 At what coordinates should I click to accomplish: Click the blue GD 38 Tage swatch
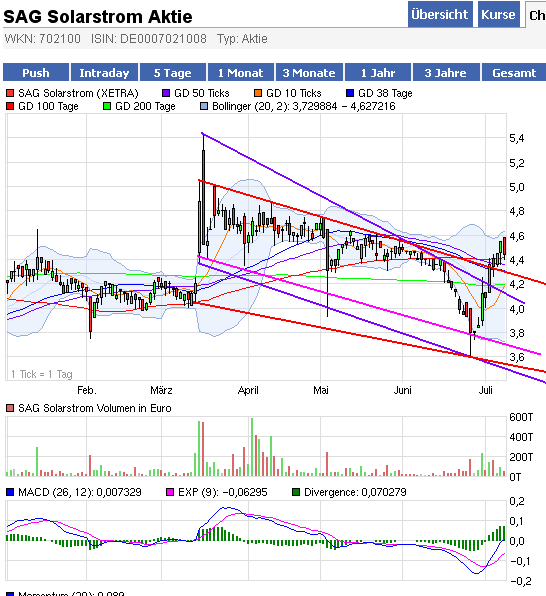[x=350, y=93]
